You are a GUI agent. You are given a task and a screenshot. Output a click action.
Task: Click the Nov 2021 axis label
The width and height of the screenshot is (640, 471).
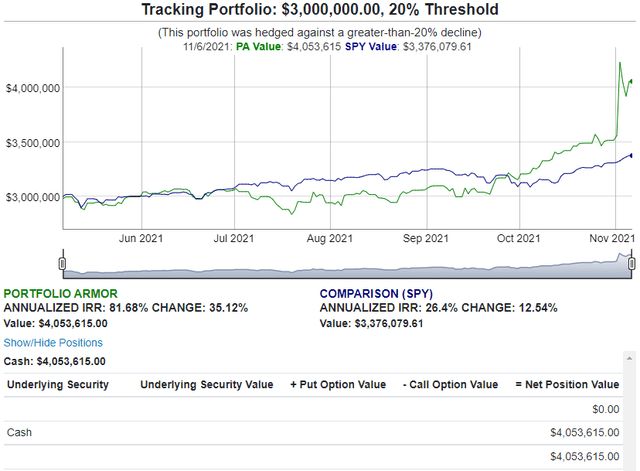click(612, 238)
